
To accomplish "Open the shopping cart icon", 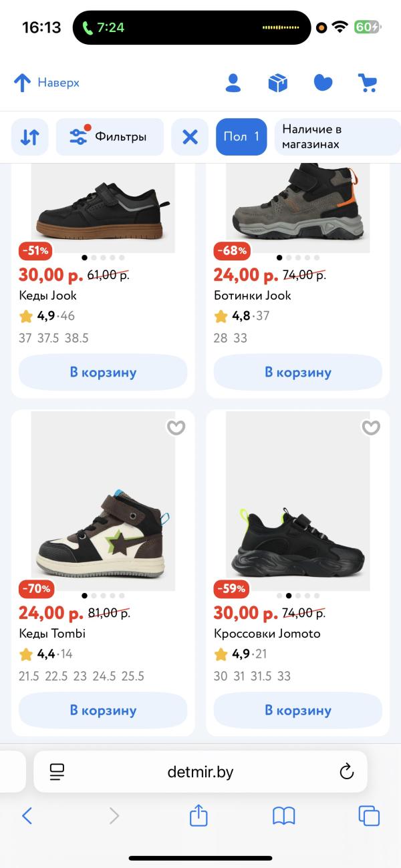I will coord(368,83).
